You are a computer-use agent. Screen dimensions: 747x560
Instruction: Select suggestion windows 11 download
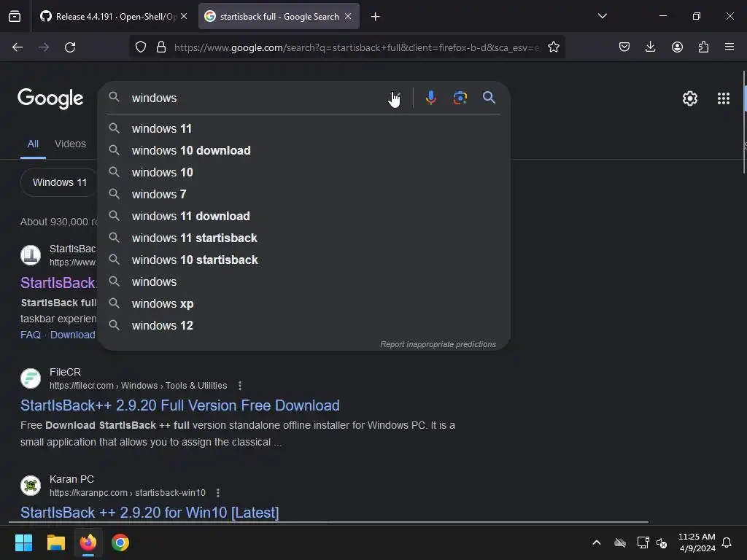click(x=304, y=216)
